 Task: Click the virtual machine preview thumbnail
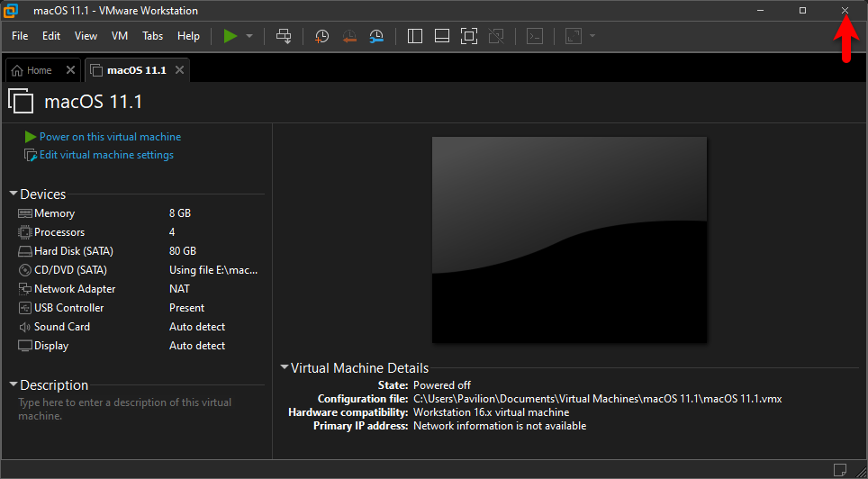coord(569,239)
